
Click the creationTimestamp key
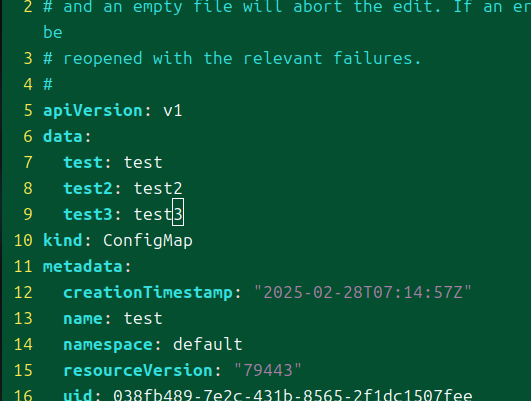(148, 293)
